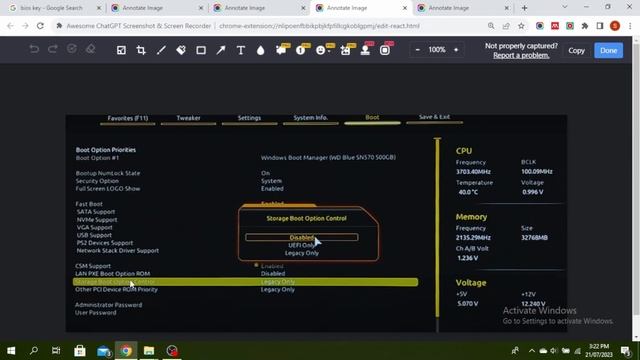
Task: Click the red PDF extension icon
Action: [x=555, y=26]
